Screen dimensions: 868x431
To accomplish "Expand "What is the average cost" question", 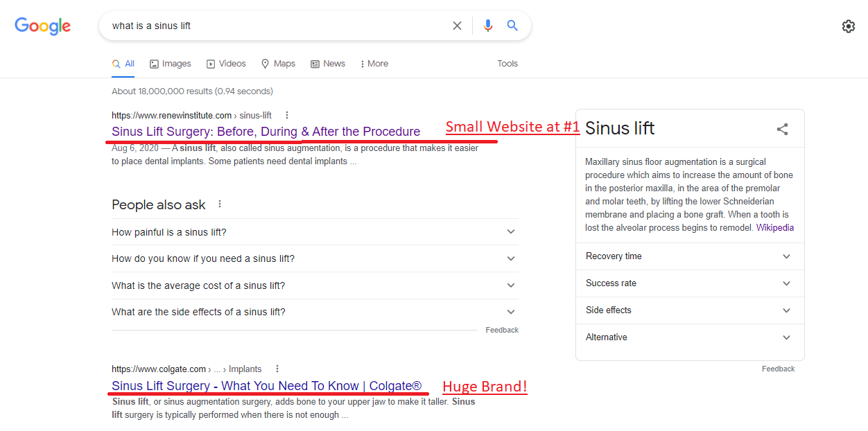I will (x=315, y=285).
